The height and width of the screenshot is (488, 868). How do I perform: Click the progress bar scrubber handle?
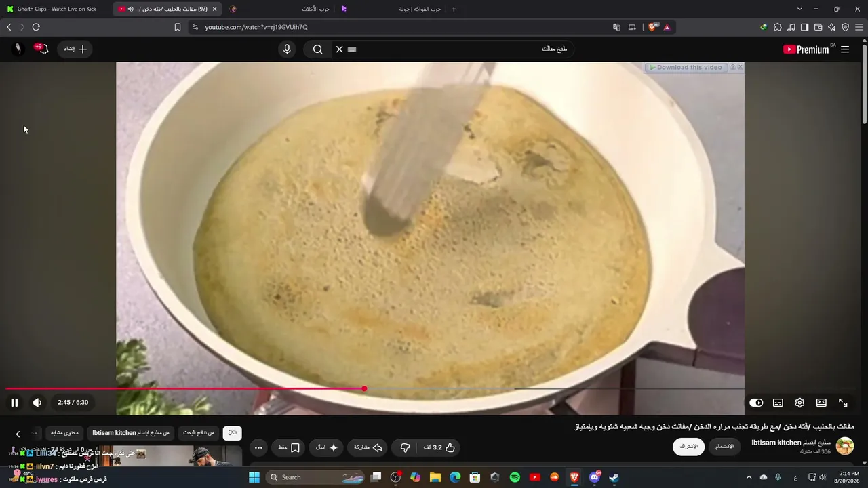[x=364, y=388]
